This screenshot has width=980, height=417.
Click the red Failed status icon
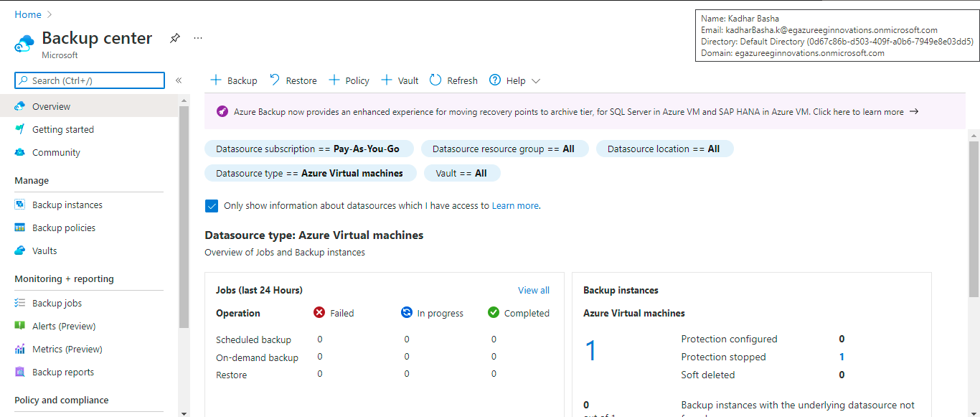pos(320,312)
